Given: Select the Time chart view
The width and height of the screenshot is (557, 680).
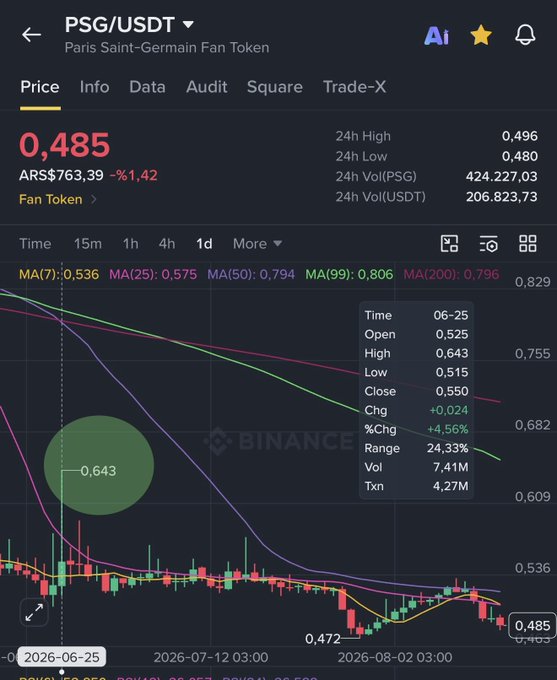Looking at the screenshot, I should (x=35, y=244).
